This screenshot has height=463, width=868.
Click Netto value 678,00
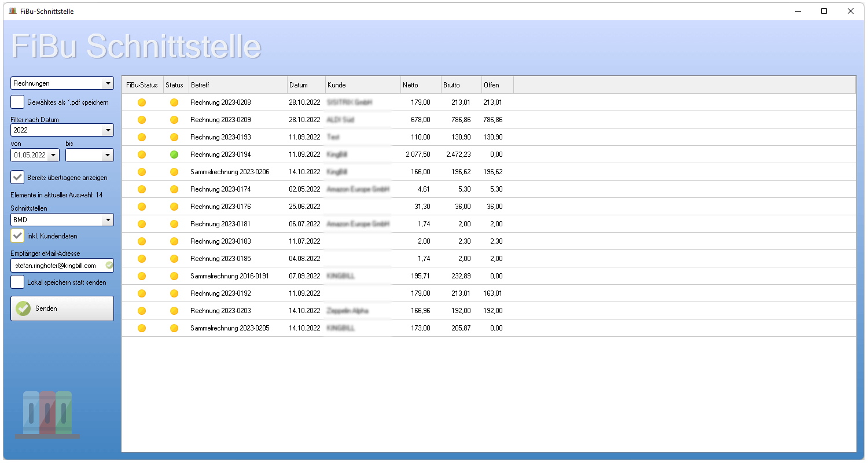[420, 120]
